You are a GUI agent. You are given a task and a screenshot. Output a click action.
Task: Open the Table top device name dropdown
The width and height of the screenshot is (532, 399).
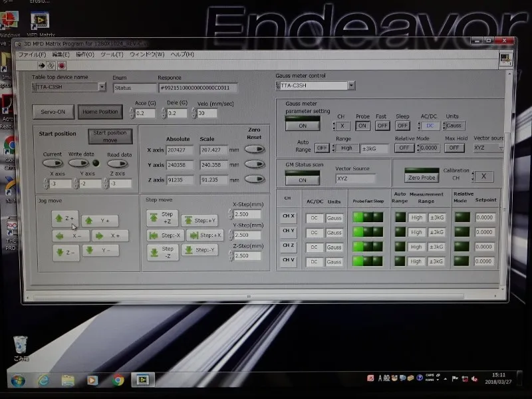point(102,87)
